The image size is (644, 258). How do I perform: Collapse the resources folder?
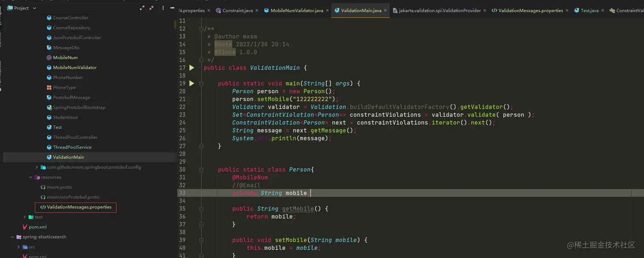pos(31,177)
